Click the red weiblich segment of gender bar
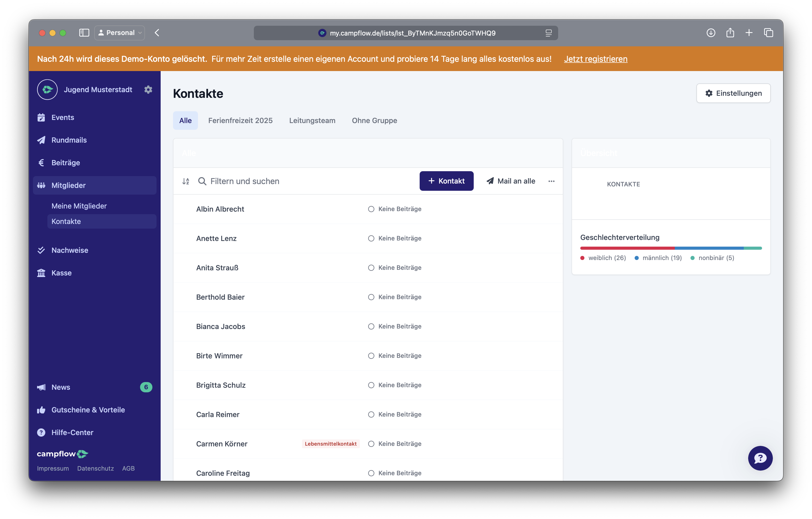The image size is (812, 519). [x=627, y=248]
